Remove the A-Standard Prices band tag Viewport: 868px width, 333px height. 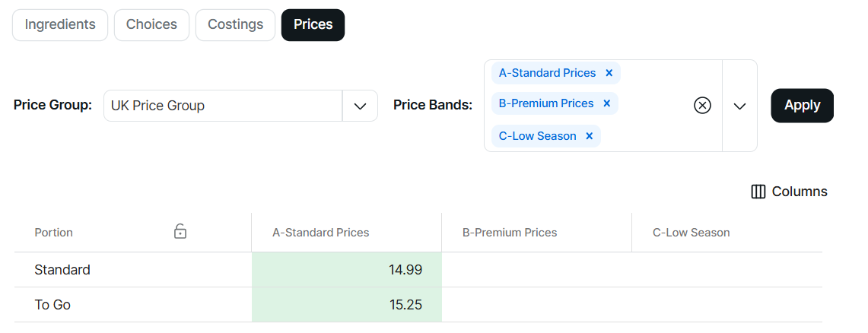[x=609, y=73]
